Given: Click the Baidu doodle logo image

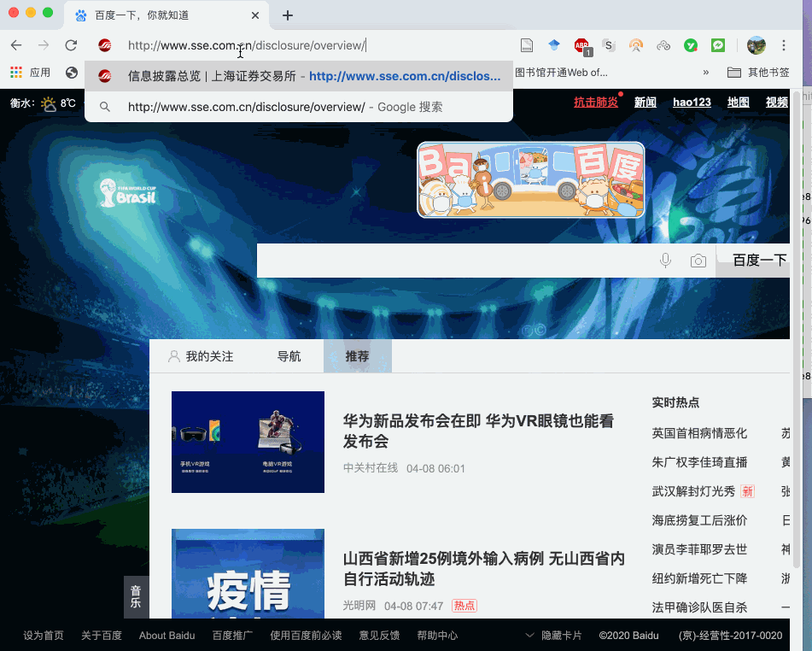Looking at the screenshot, I should tap(531, 179).
